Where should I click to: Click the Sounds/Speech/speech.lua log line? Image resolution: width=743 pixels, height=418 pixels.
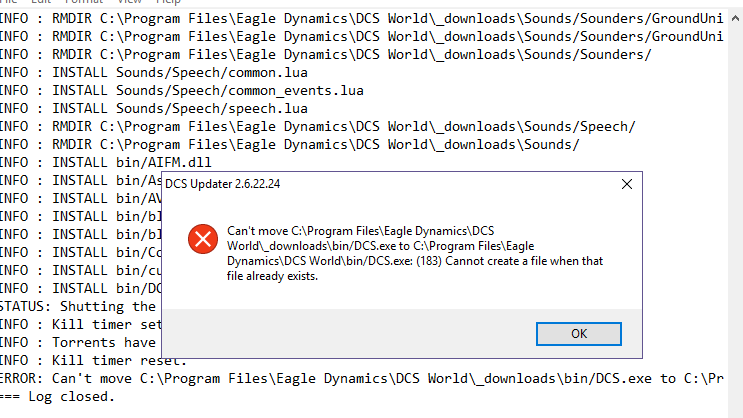point(154,109)
